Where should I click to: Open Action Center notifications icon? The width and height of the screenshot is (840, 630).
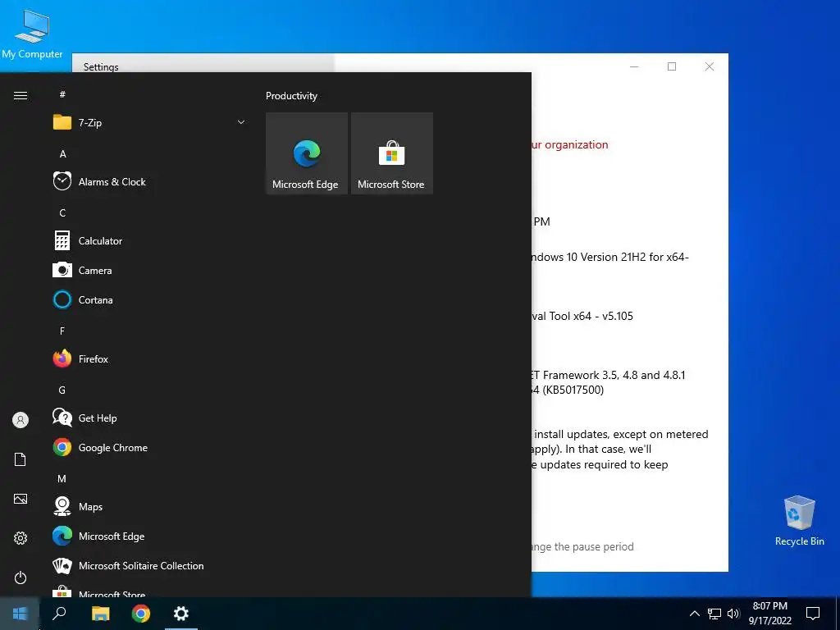[x=813, y=614]
